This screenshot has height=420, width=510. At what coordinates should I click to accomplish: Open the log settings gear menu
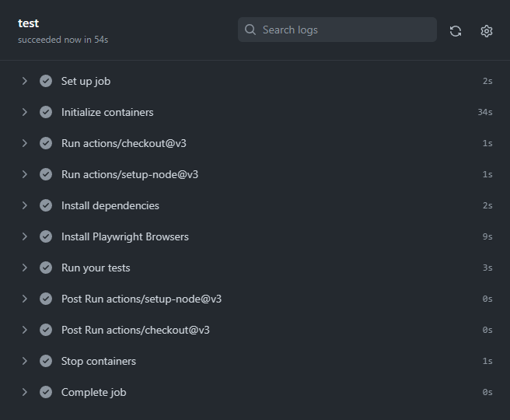pyautogui.click(x=487, y=31)
